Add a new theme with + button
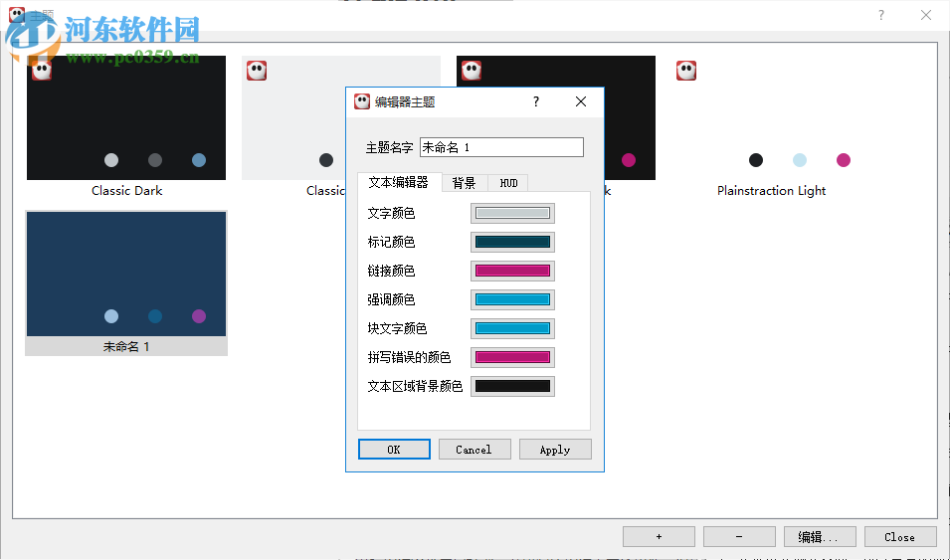Image resolution: width=950 pixels, height=560 pixels. (660, 536)
